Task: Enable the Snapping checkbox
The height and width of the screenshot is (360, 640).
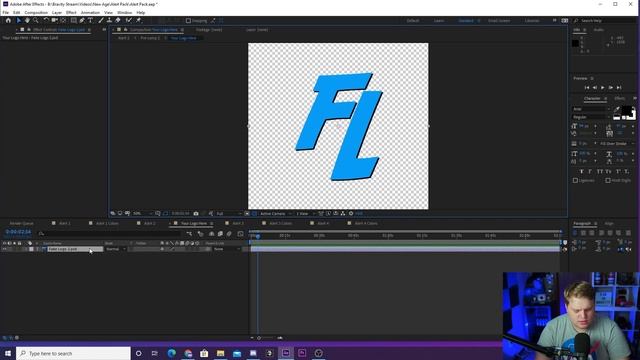Action: pyautogui.click(x=188, y=21)
